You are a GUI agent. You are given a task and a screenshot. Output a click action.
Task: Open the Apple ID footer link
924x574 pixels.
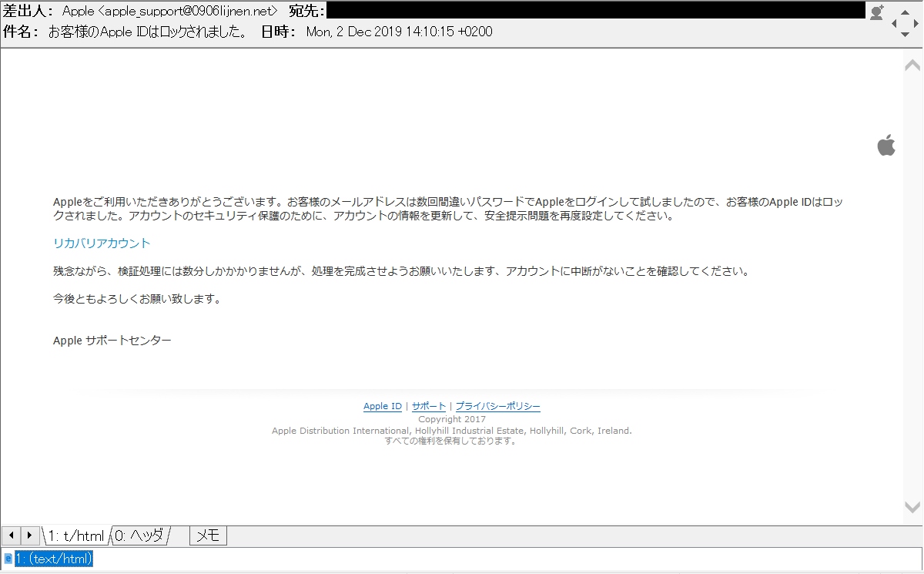tap(383, 406)
